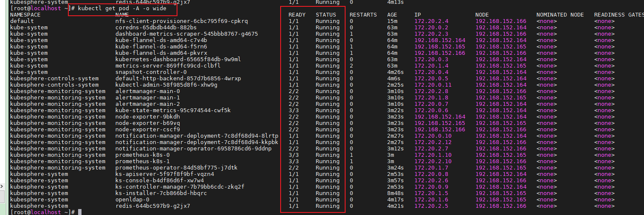
Task: Click pod name node-exporter-9bkdh
Action: pos(148,117)
